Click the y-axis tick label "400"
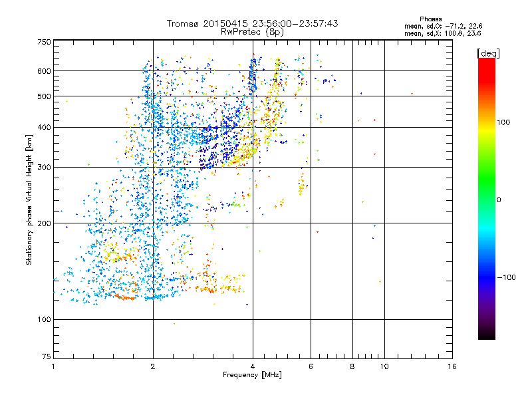 point(44,127)
